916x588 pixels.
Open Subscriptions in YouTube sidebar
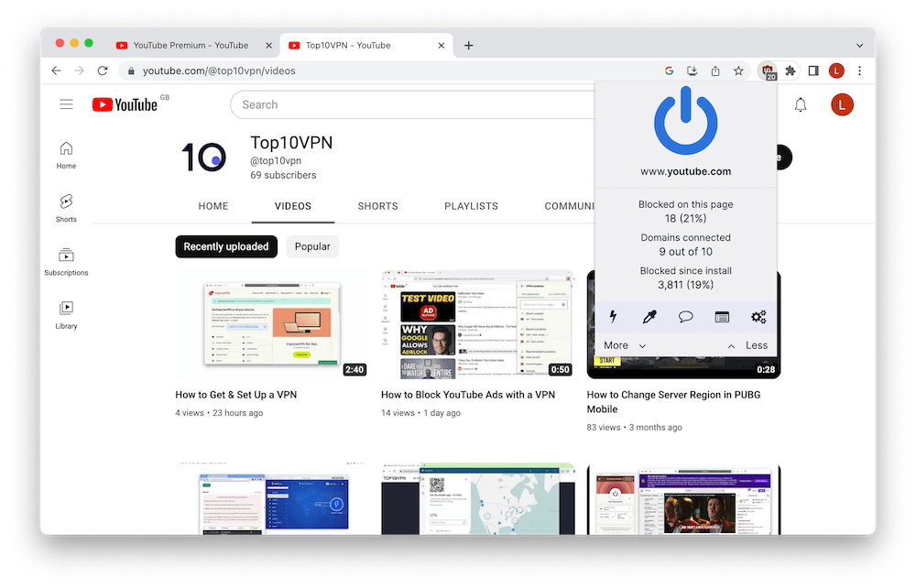[x=66, y=262]
